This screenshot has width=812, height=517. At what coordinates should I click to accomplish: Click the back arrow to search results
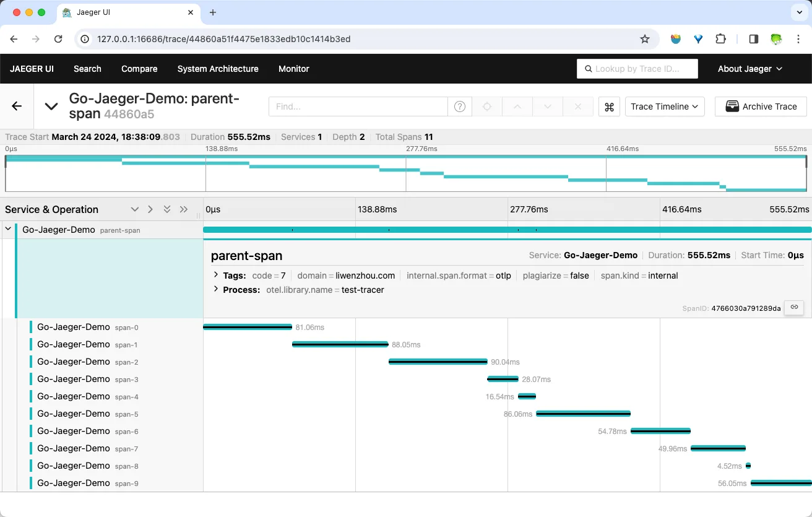coord(17,106)
